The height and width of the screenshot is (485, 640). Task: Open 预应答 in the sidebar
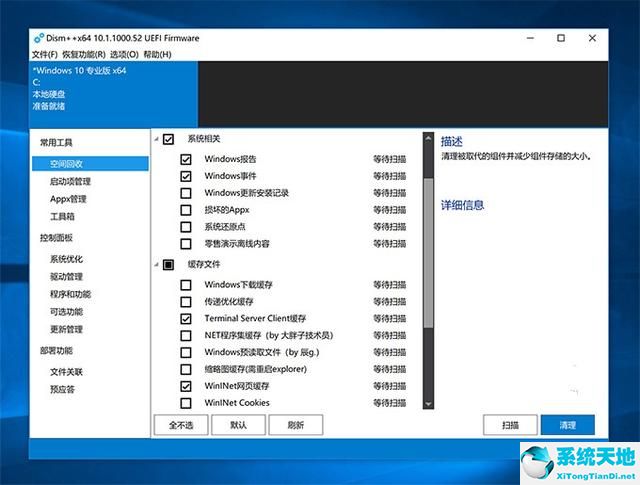click(62, 389)
